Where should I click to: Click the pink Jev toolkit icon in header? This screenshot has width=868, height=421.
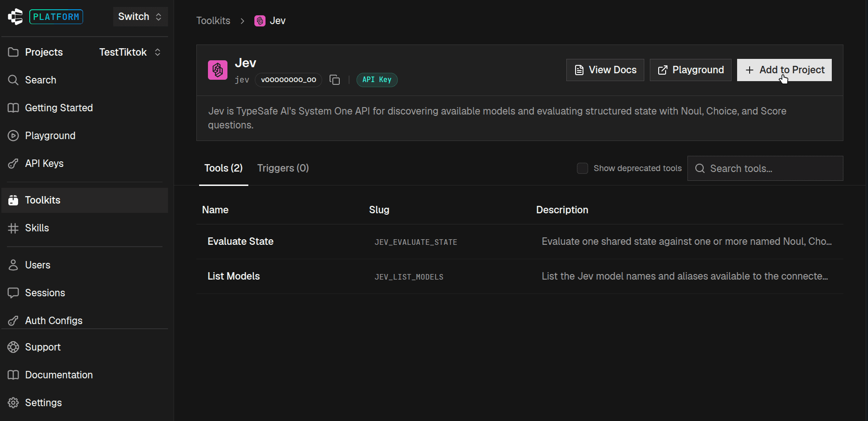218,70
